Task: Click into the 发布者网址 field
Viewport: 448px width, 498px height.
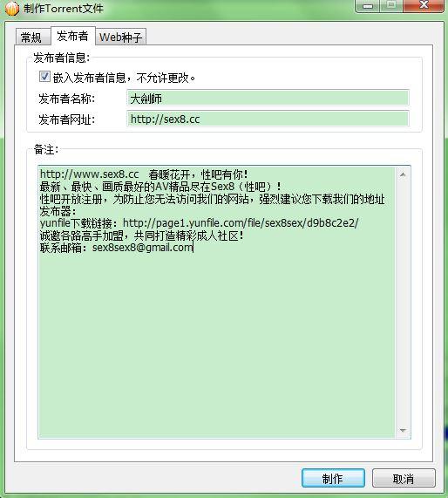Action: (268, 119)
